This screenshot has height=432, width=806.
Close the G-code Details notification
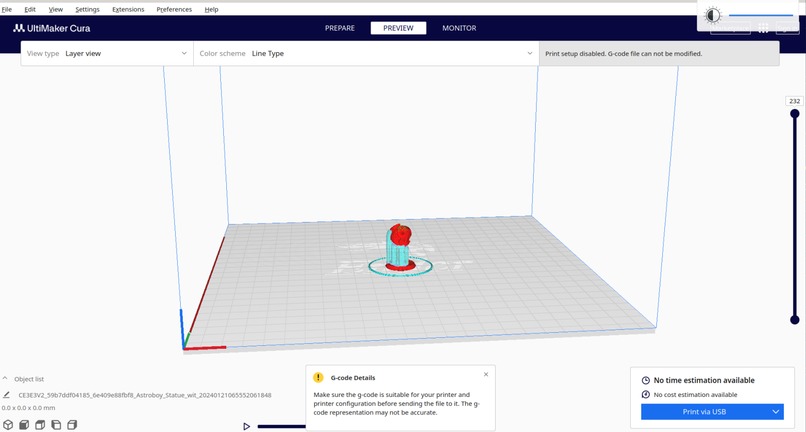coord(486,374)
